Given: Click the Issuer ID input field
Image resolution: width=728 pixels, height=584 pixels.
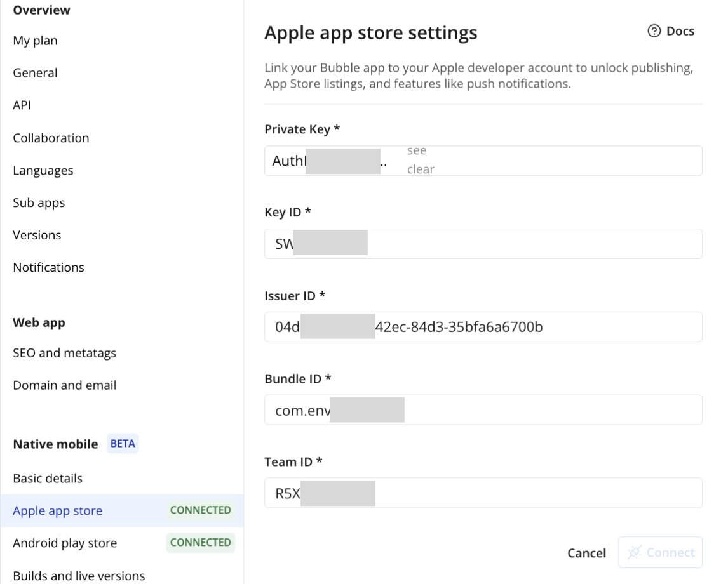Looking at the screenshot, I should [483, 327].
